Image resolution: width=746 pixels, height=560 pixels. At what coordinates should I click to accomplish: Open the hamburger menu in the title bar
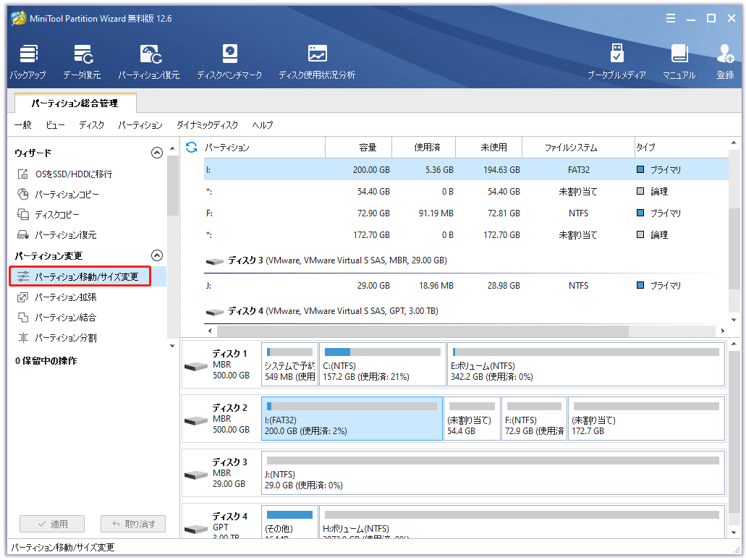coord(671,18)
